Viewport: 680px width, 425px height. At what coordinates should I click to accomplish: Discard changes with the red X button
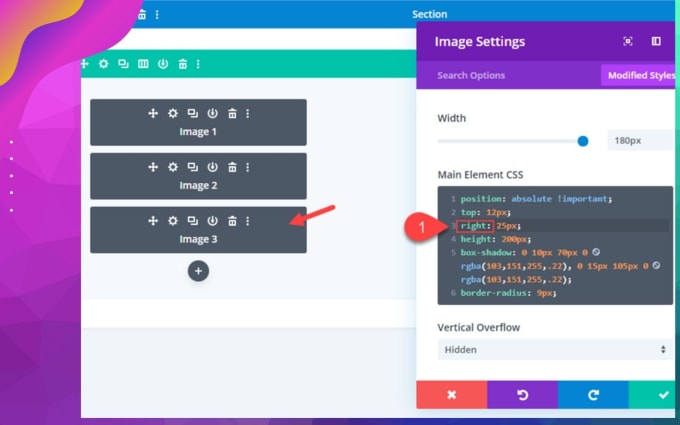point(451,395)
